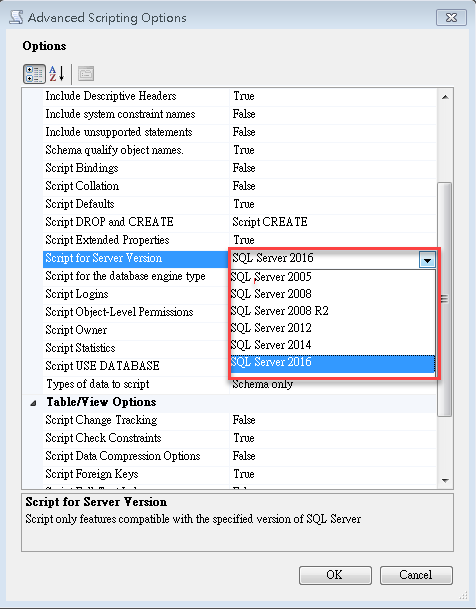Click the scrollbar down arrow
The image size is (476, 609).
coord(445,481)
